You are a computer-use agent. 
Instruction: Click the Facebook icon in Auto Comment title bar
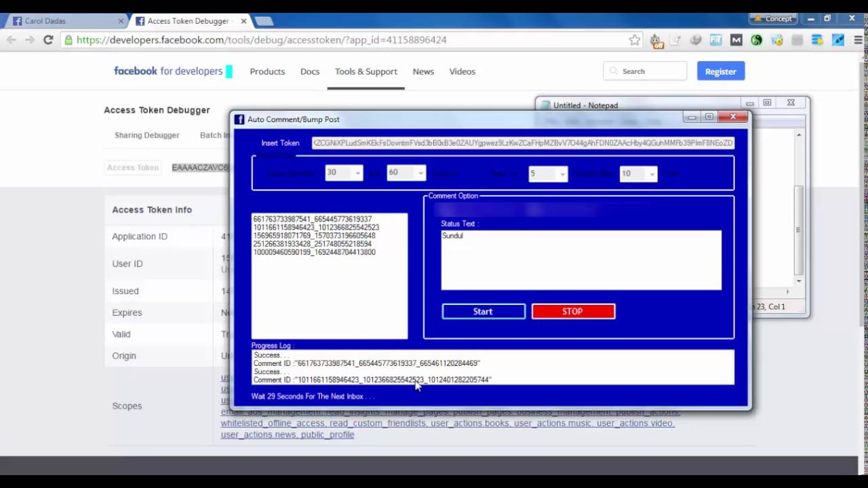coord(239,119)
